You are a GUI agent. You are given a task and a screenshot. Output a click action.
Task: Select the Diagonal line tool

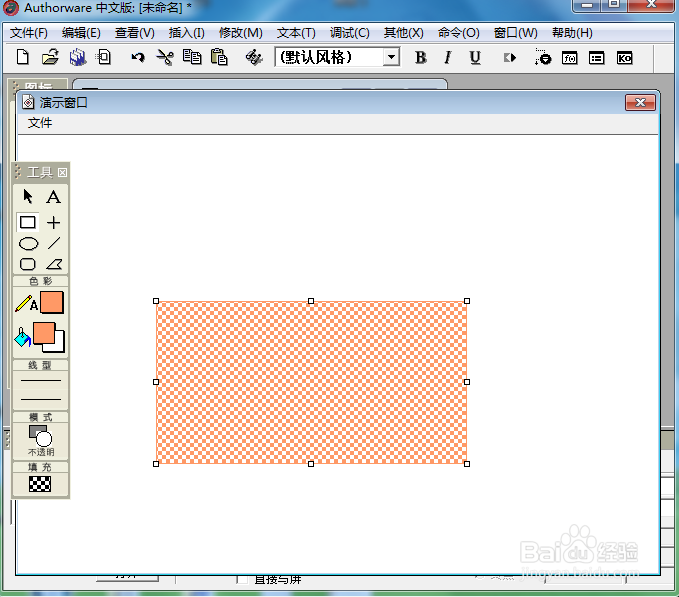pyautogui.click(x=54, y=243)
